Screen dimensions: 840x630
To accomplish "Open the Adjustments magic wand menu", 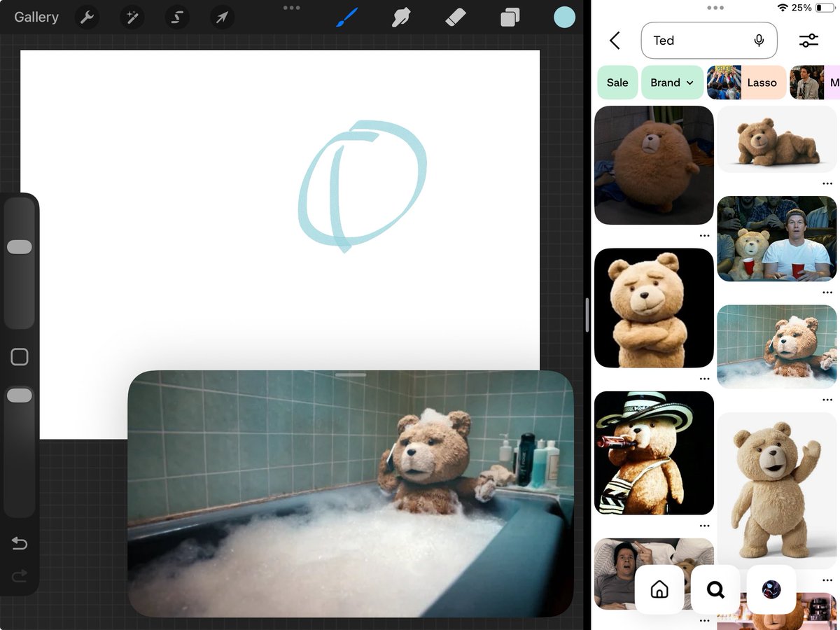I will click(x=132, y=17).
